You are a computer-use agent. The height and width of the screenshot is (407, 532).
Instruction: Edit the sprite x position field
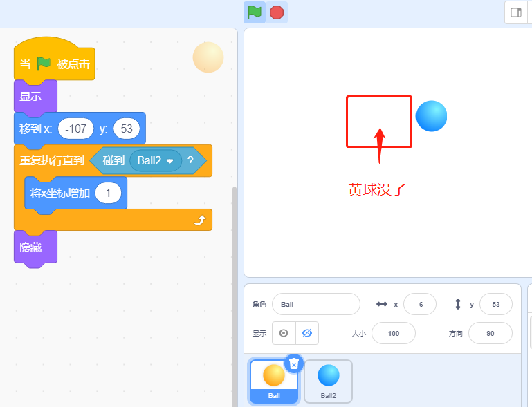(420, 304)
